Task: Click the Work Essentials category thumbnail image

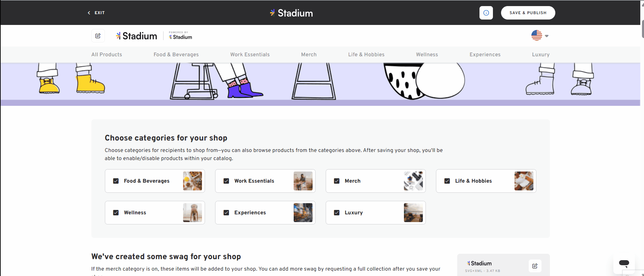Action: click(302, 181)
